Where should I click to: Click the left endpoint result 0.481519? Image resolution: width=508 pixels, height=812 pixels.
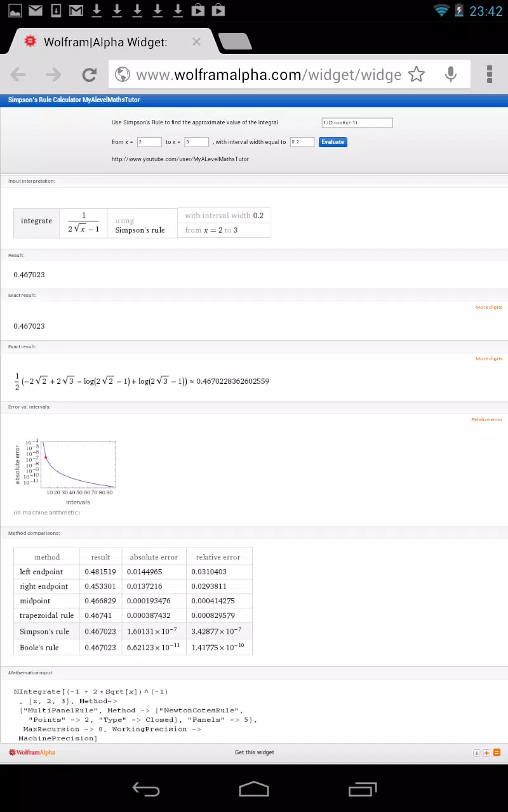coord(100,572)
